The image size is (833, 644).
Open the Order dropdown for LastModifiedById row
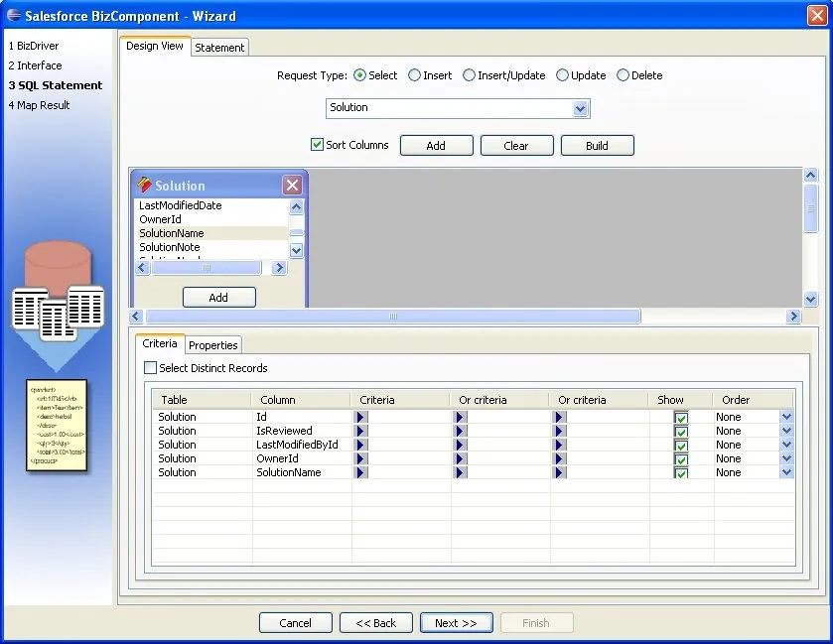786,445
